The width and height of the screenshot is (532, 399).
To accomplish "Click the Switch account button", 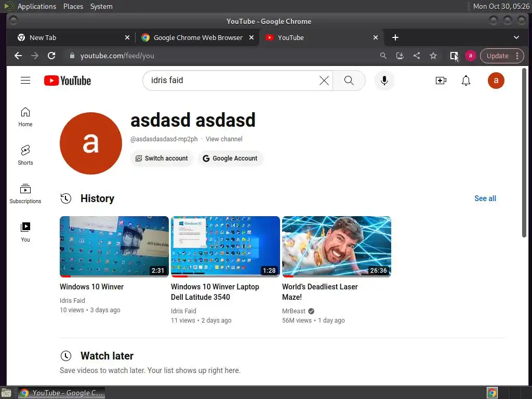I will pyautogui.click(x=162, y=158).
